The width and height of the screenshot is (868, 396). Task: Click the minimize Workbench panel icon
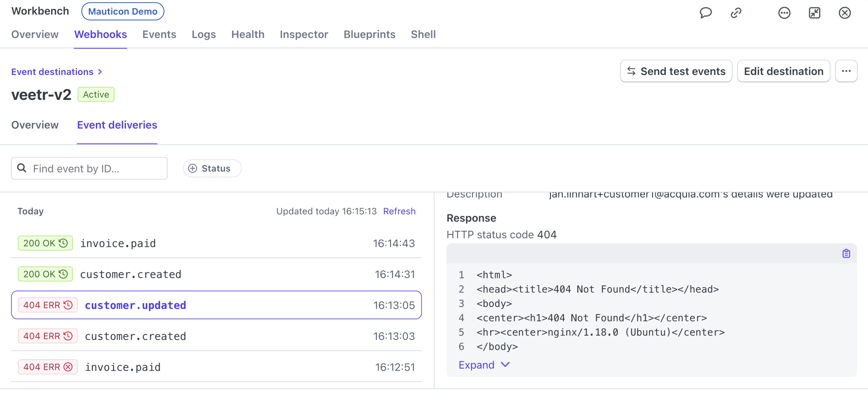point(814,13)
